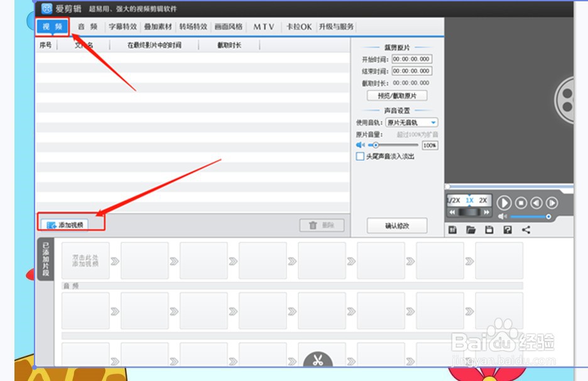Play the preview video
The image size is (588, 381).
[x=504, y=203]
